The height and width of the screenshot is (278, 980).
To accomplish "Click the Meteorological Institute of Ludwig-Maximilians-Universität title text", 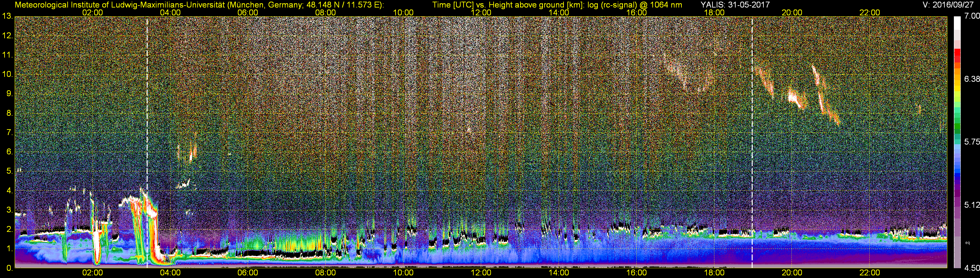I will coord(199,5).
